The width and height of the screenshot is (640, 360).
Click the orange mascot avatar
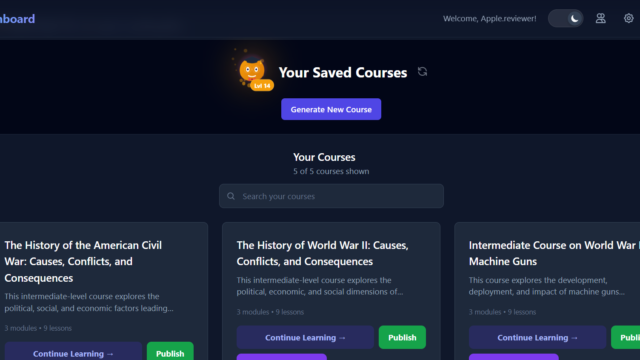(251, 70)
